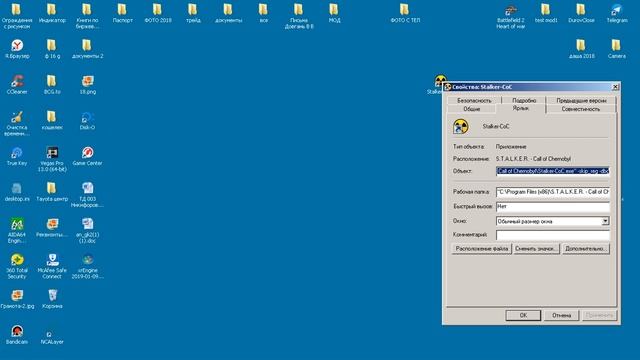Select the Я.Браузер desktop shortcut
The image size is (640, 360).
[x=17, y=49]
